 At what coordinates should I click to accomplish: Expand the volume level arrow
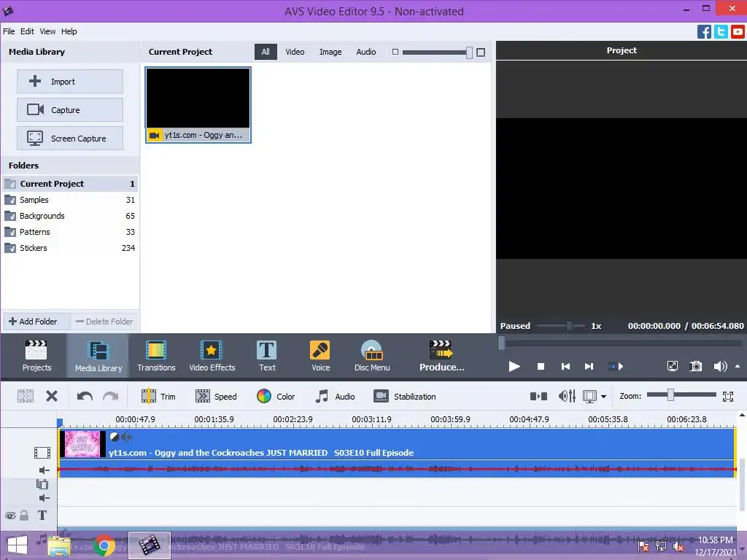[x=738, y=366]
